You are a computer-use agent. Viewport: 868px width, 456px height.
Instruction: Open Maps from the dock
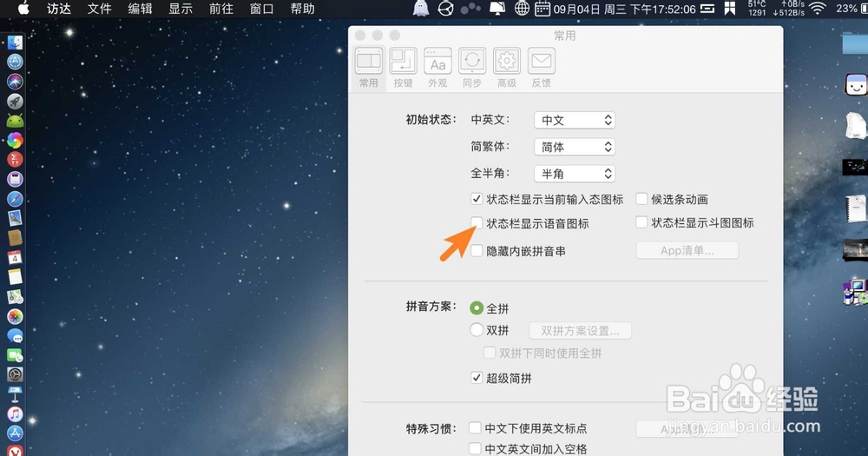click(x=15, y=296)
